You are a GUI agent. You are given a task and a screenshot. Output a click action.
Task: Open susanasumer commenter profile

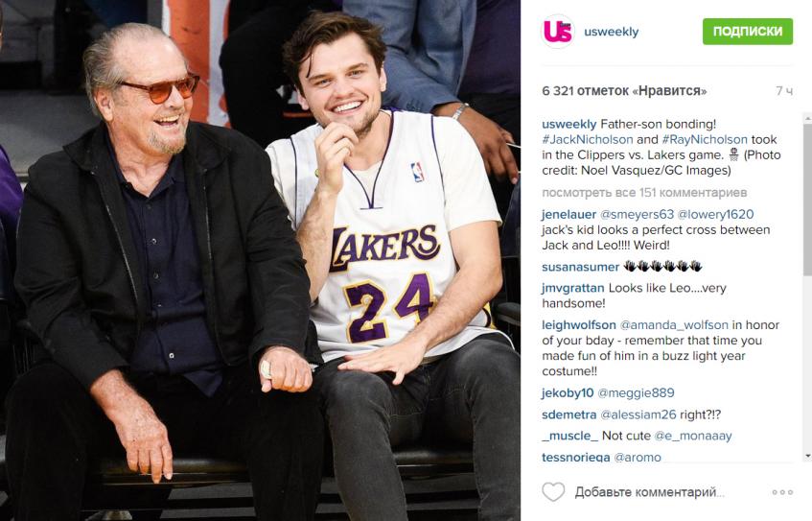click(x=581, y=267)
